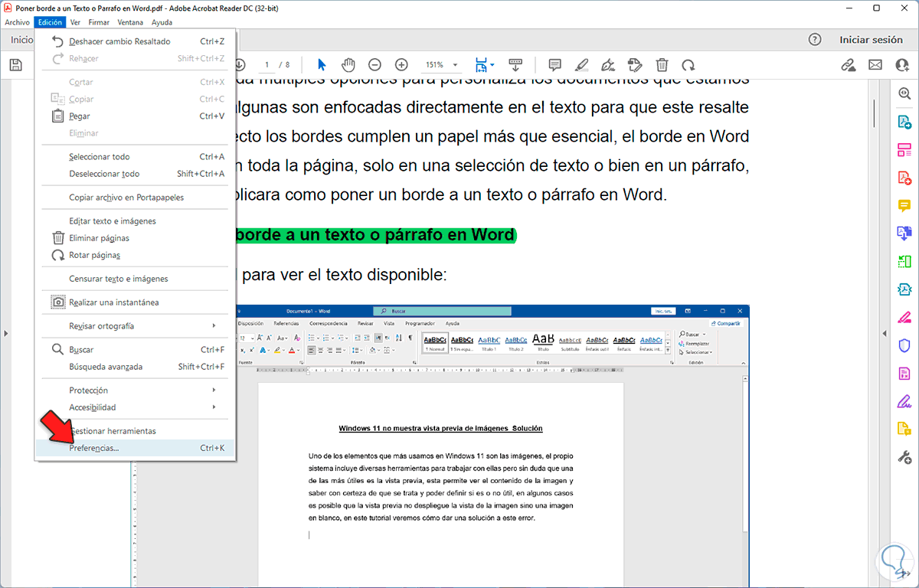Screen dimensions: 919x588
Task: Open the fit page options dropdown arrow
Action: click(x=492, y=65)
